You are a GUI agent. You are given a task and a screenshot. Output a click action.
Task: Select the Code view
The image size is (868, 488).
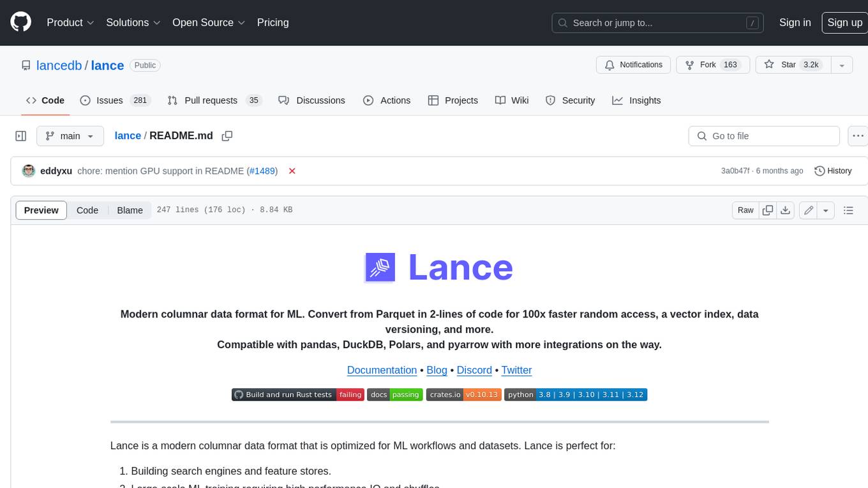tap(87, 210)
